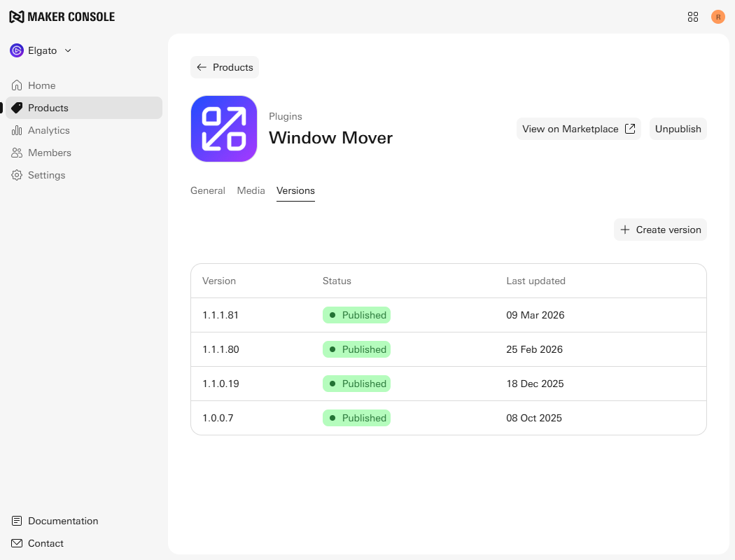Click the Maker Console logo
The height and width of the screenshot is (560, 735).
pos(62,17)
